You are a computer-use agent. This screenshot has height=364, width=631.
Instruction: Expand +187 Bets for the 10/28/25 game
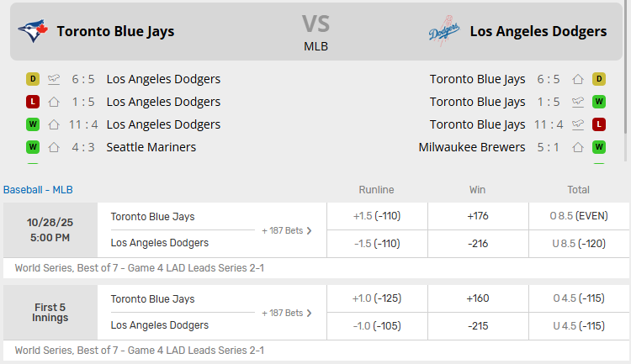click(287, 229)
